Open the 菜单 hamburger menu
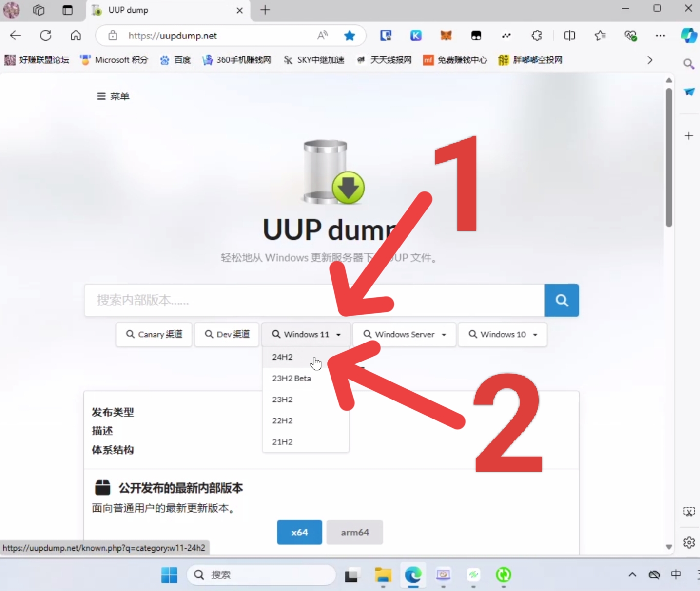Image resolution: width=700 pixels, height=591 pixels. pos(113,96)
